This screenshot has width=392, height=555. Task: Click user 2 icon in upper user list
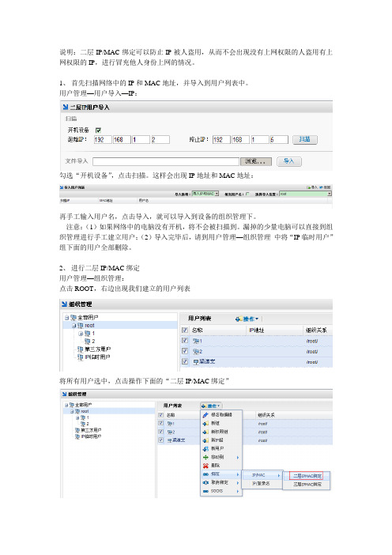pyautogui.click(x=196, y=352)
